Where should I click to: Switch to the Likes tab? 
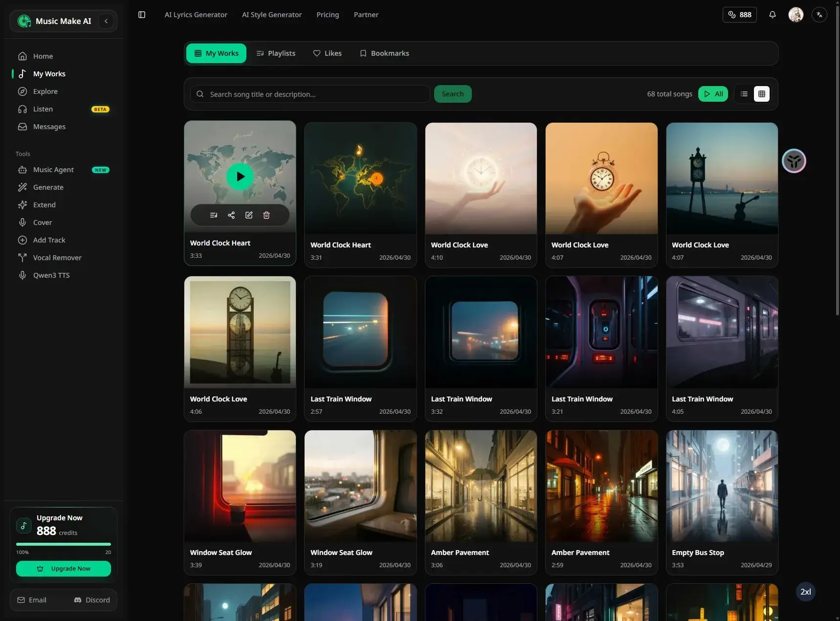pos(327,53)
